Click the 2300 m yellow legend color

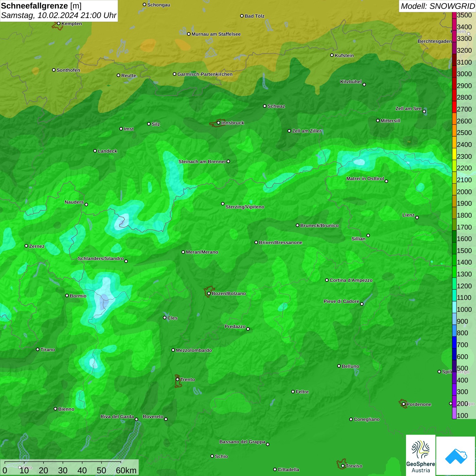[x=454, y=154]
